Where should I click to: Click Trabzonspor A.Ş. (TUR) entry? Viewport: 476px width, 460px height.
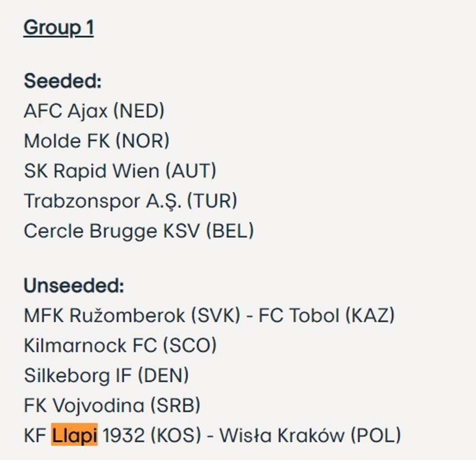[x=130, y=201]
